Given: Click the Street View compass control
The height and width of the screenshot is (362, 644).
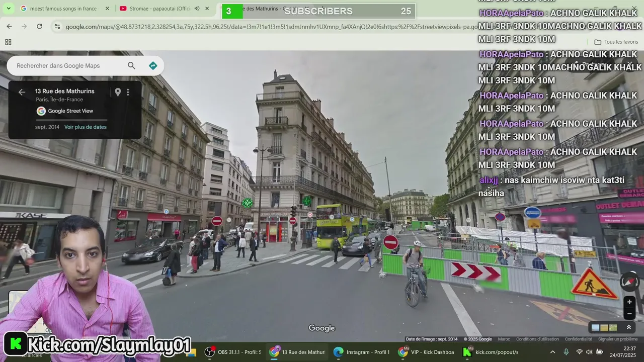Looking at the screenshot, I should tap(629, 283).
